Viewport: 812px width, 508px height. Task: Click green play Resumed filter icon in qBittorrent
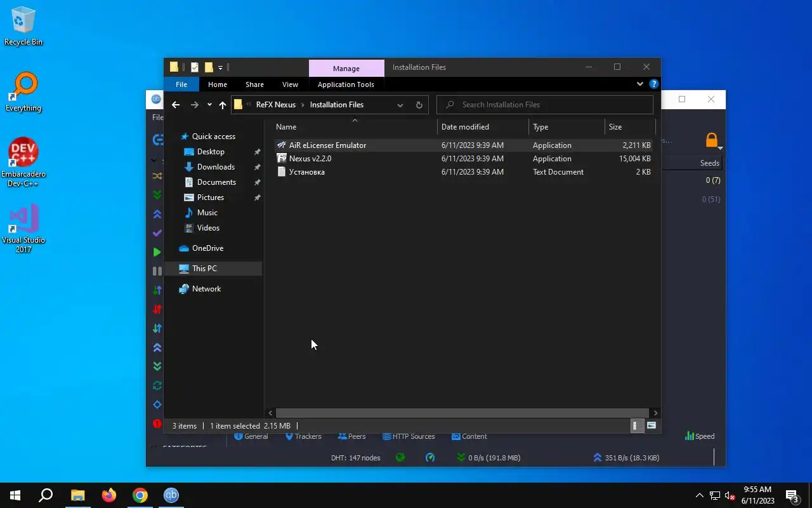coord(157,252)
